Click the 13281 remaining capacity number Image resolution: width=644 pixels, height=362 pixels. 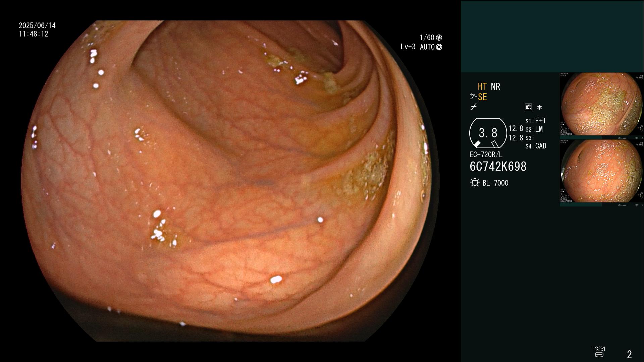pyautogui.click(x=599, y=349)
